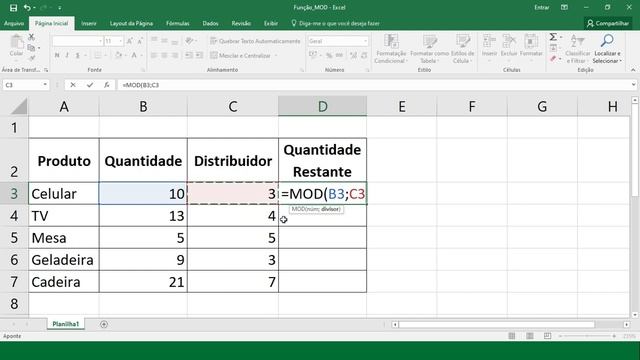Open the Inserir ribbon tab
640x360 pixels.
(x=89, y=24)
